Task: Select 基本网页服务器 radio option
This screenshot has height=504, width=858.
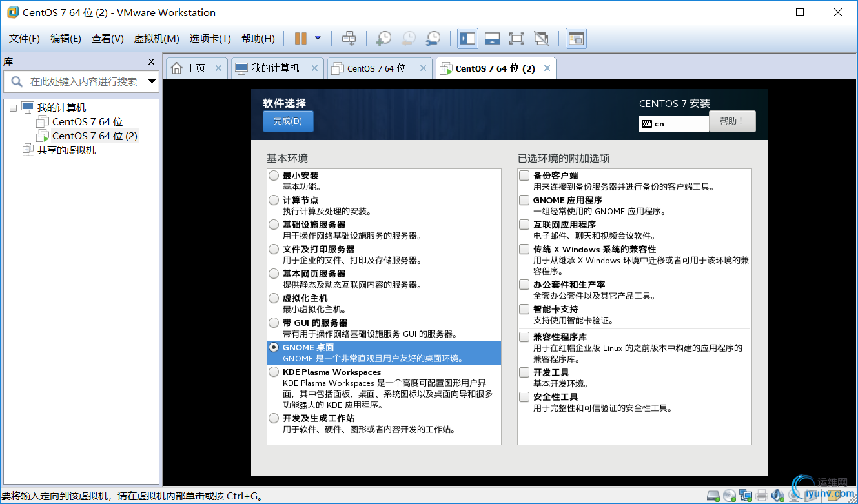Action: [x=274, y=274]
